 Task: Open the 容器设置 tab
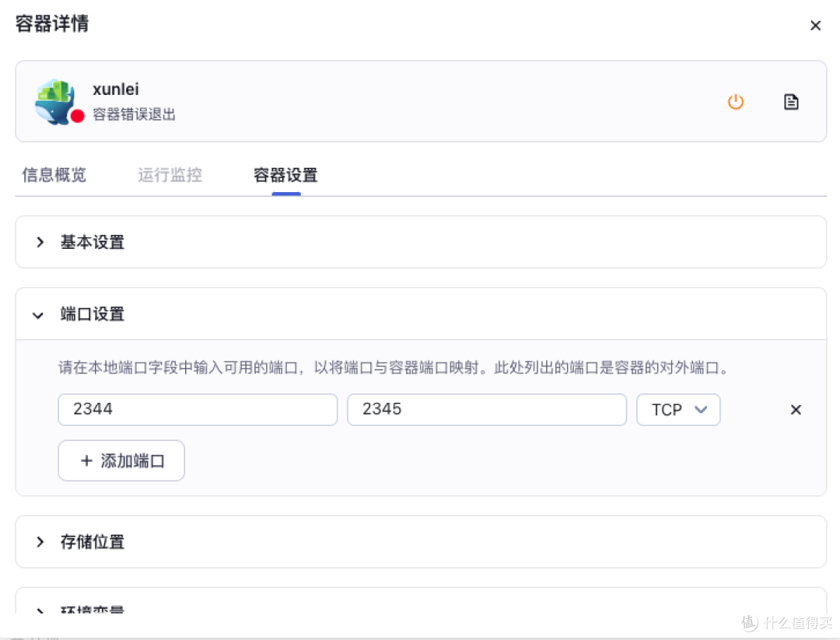[x=285, y=175]
